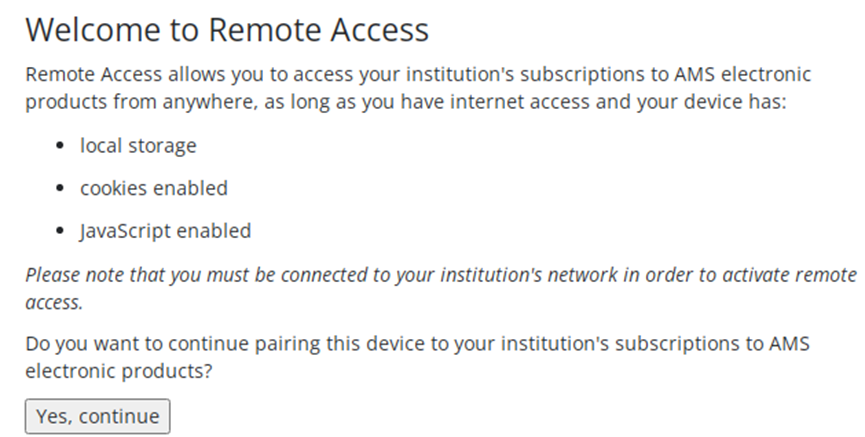Select the local storage list item

(x=138, y=146)
